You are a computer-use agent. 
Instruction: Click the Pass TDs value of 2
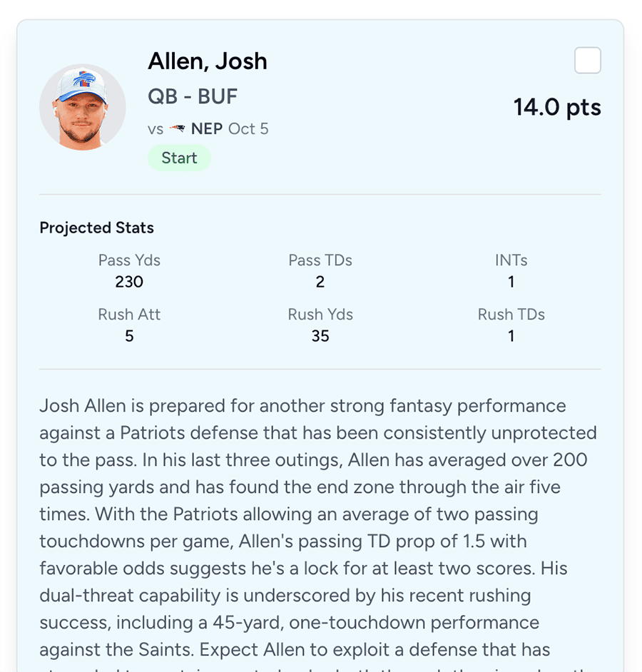(320, 282)
